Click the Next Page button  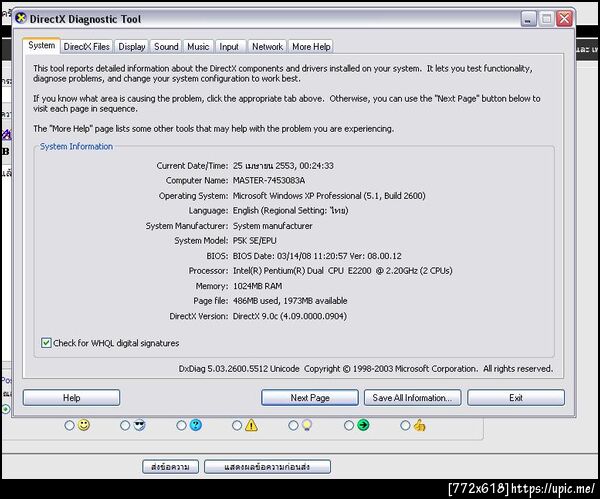(x=310, y=398)
